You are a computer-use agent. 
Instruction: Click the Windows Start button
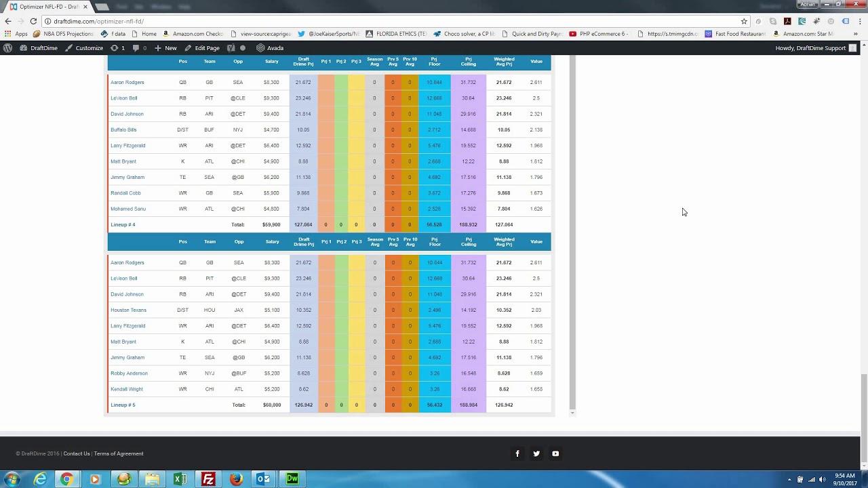click(13, 479)
